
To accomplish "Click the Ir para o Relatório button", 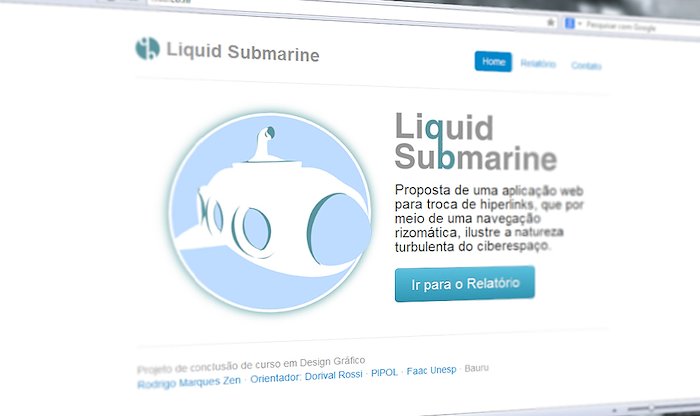I will [465, 284].
